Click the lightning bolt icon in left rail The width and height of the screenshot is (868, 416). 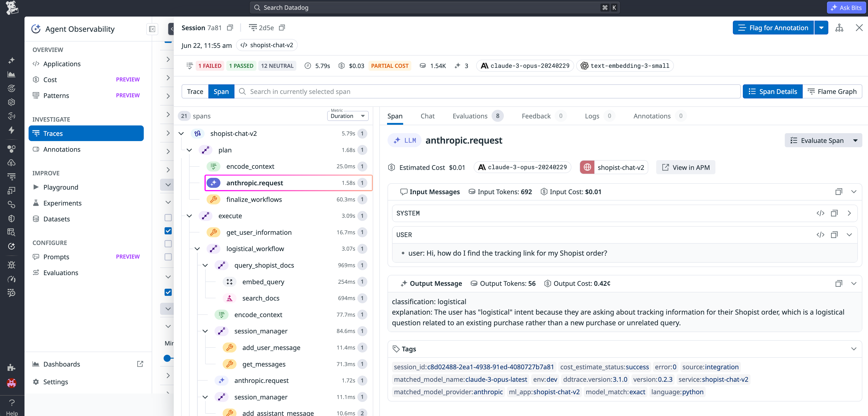point(12,130)
